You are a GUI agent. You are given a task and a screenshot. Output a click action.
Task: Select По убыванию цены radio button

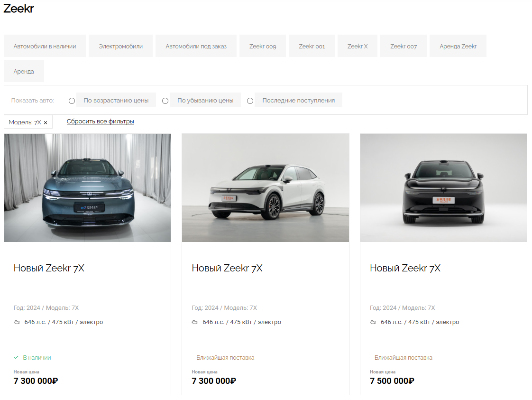click(165, 101)
